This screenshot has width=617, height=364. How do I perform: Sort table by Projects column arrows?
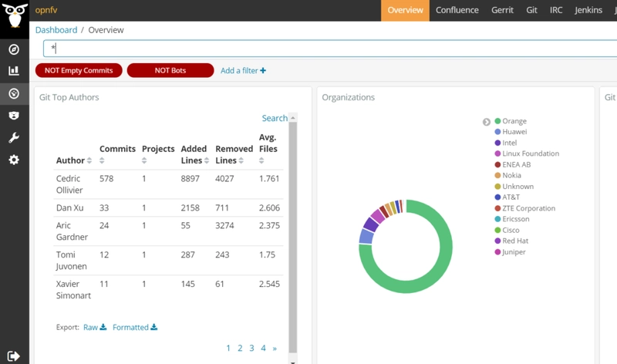tap(144, 160)
